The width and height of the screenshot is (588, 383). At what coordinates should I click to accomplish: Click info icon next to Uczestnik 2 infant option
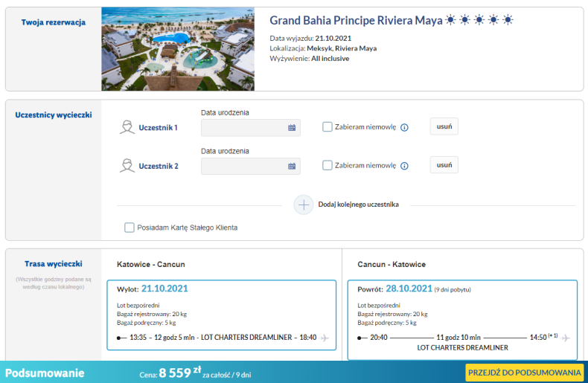pyautogui.click(x=404, y=166)
